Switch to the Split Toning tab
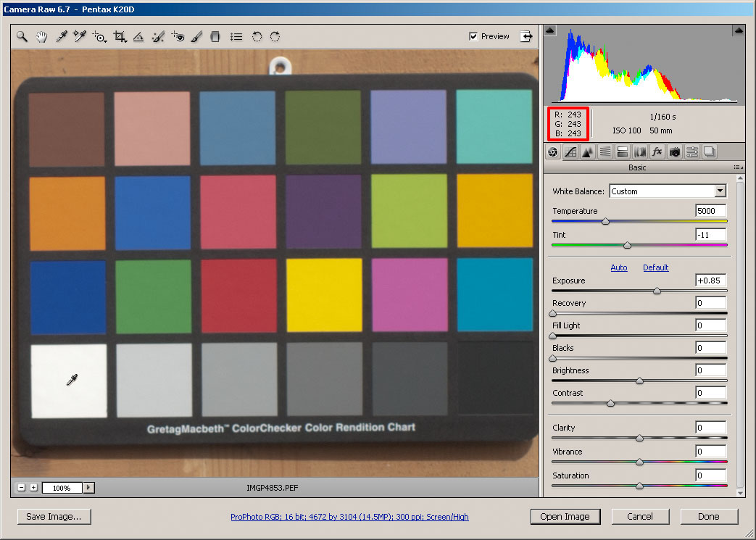Screen dimensions: 756x540 (x=623, y=152)
